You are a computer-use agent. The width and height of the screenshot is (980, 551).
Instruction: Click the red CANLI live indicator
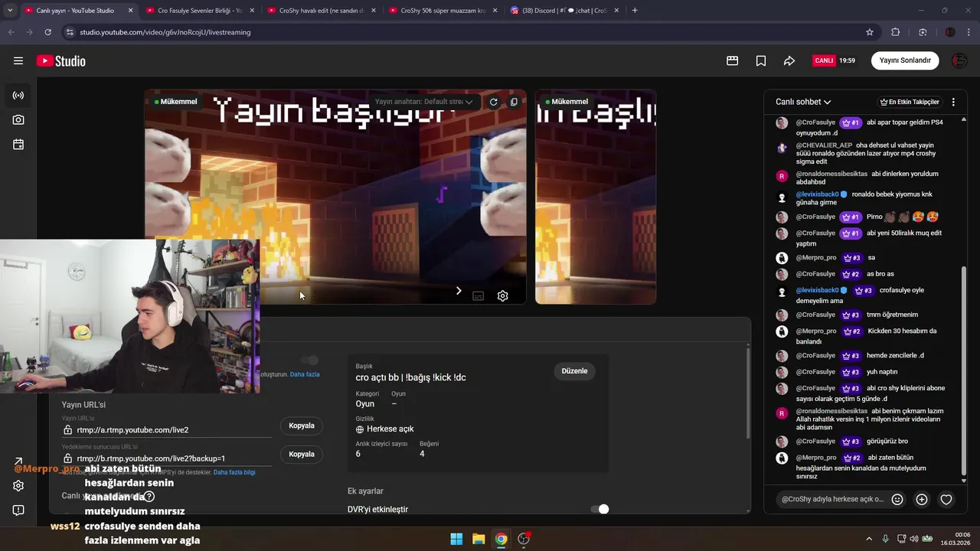tap(824, 60)
